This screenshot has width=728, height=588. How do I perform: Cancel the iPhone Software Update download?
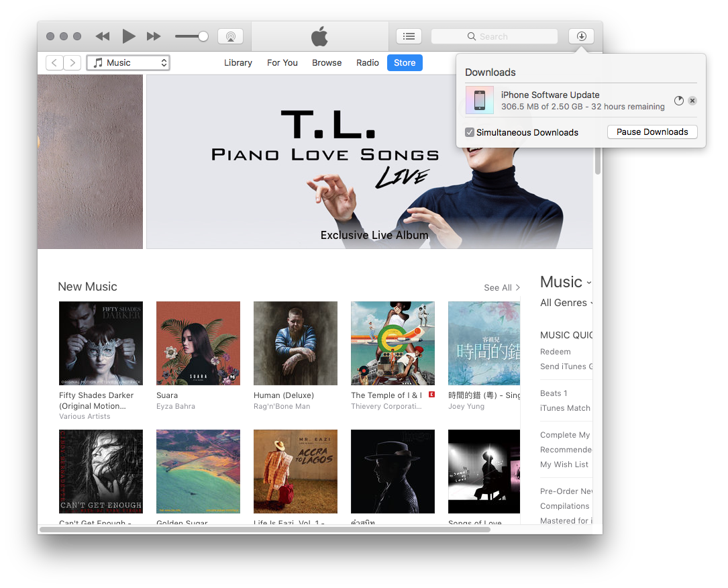692,100
